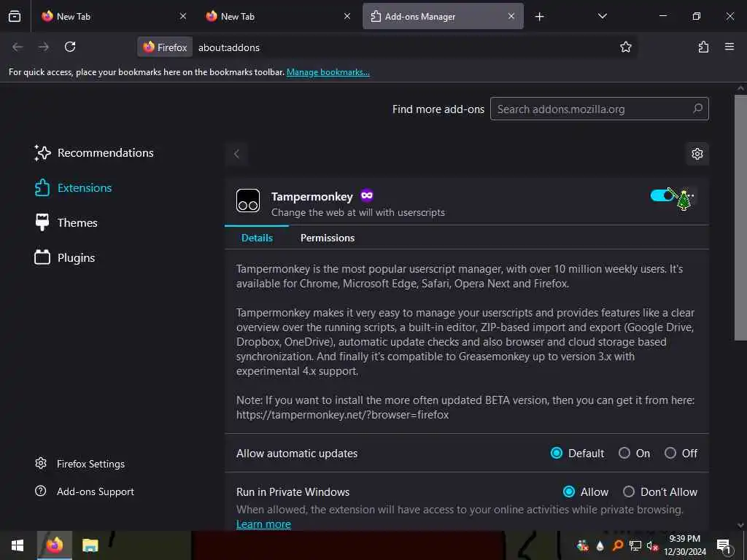Viewport: 747px width, 560px height.
Task: Click Firefox icon on the taskbar
Action: coord(54,545)
